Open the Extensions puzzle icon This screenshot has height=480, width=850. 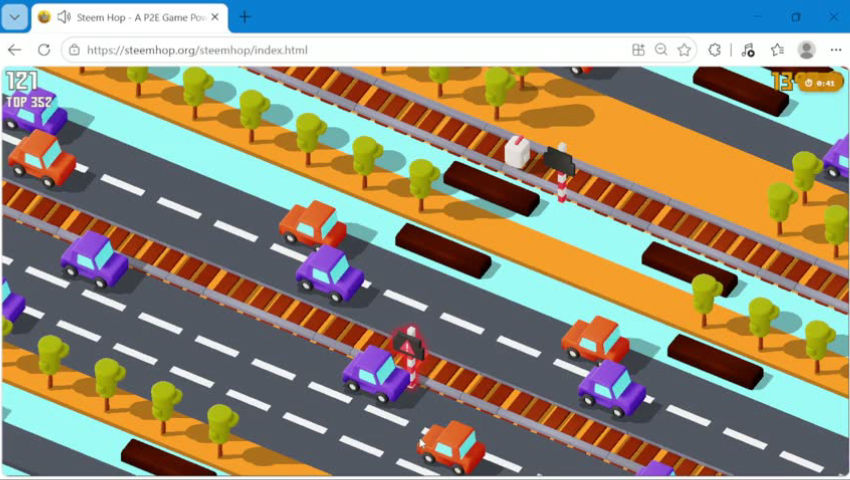714,50
